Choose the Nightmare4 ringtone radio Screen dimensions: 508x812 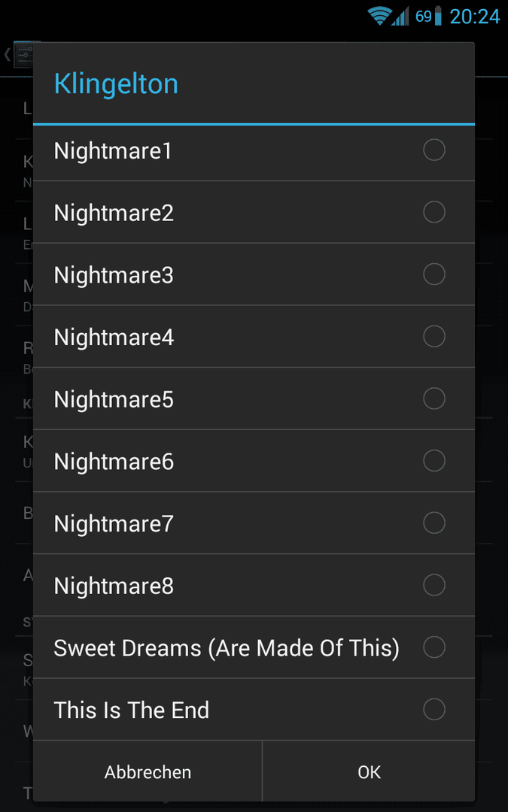(434, 337)
